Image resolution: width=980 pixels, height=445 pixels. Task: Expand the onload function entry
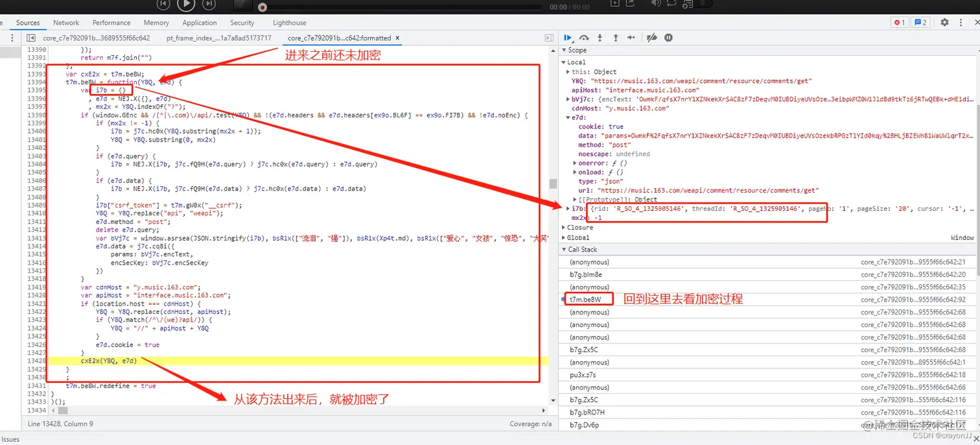click(575, 172)
